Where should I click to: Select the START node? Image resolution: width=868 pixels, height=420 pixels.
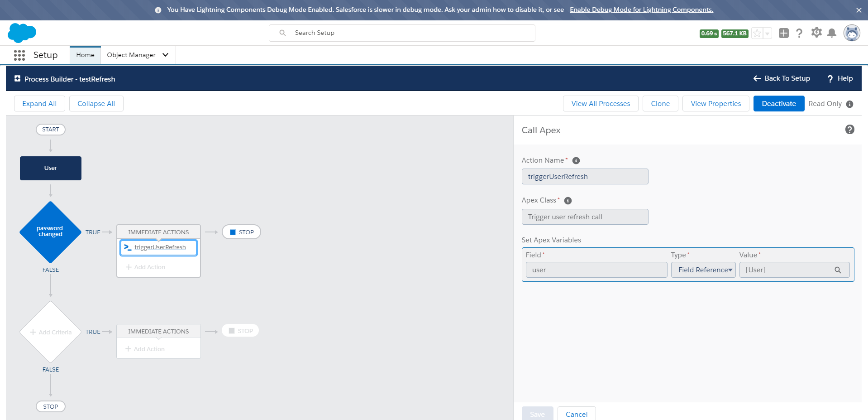pos(51,130)
